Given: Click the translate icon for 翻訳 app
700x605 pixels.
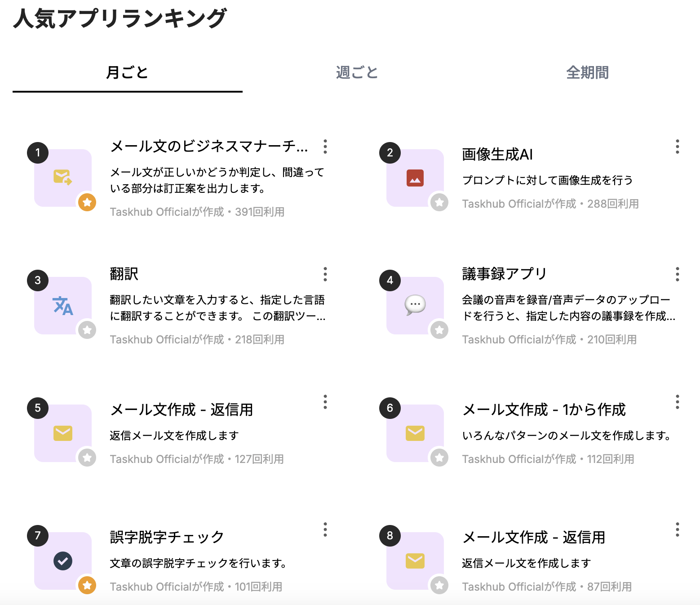Looking at the screenshot, I should [63, 306].
